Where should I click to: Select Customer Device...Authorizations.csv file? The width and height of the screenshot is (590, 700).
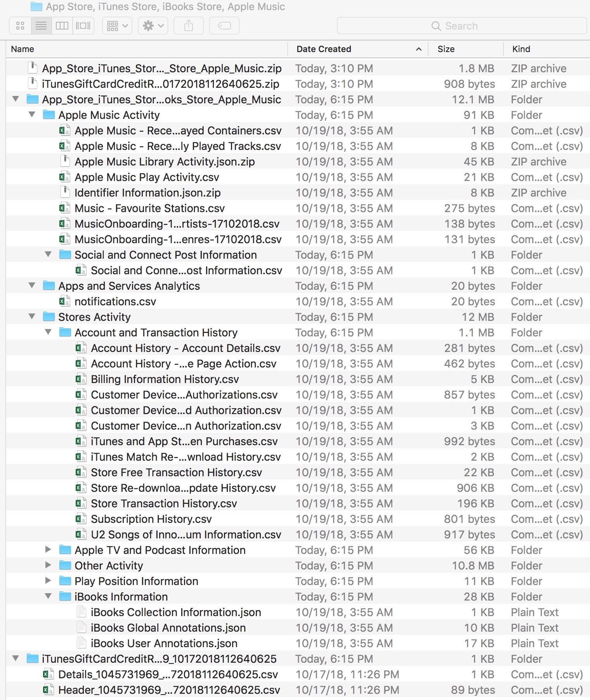184,395
